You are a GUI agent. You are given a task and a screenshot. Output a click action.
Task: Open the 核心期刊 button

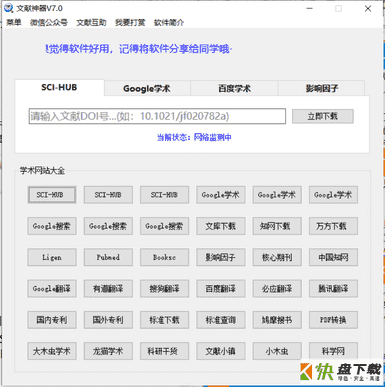277,257
